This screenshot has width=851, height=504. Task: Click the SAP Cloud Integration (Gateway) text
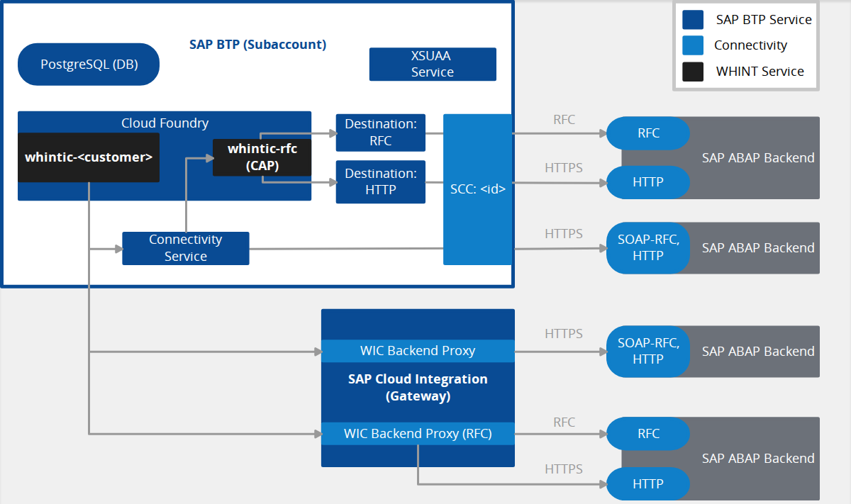point(418,388)
